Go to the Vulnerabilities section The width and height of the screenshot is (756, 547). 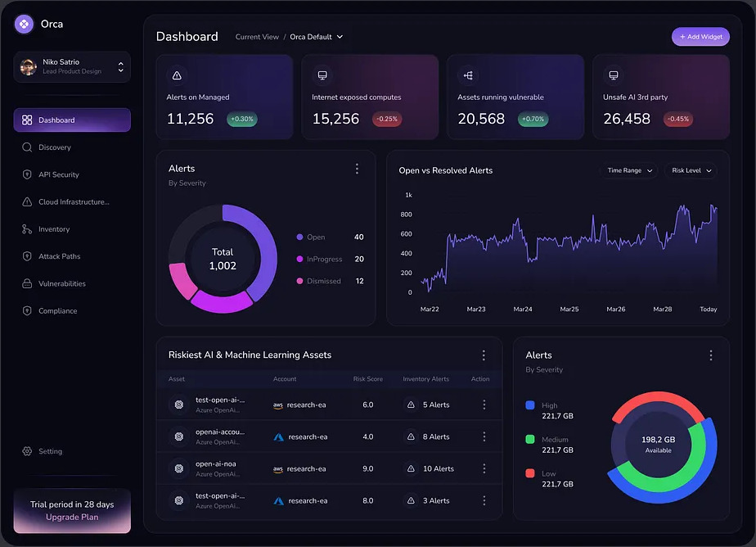(x=61, y=283)
